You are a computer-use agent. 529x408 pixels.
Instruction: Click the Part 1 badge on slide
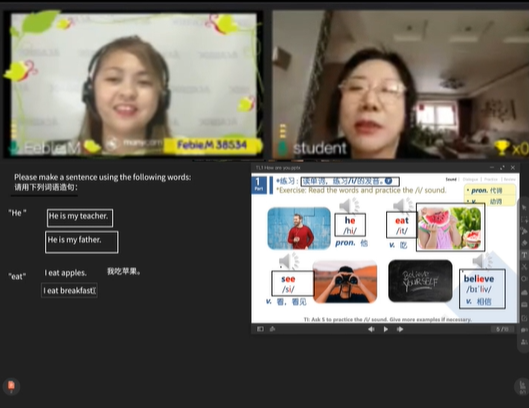[x=258, y=185]
